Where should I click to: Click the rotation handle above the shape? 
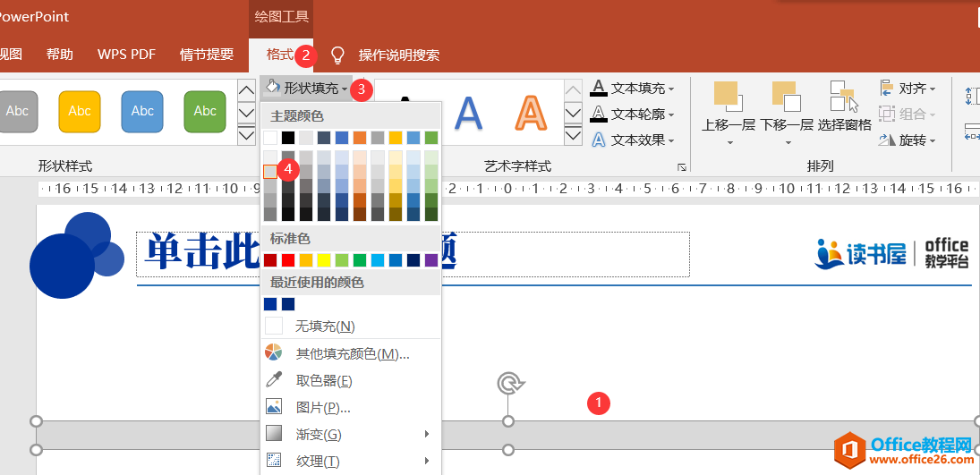508,384
